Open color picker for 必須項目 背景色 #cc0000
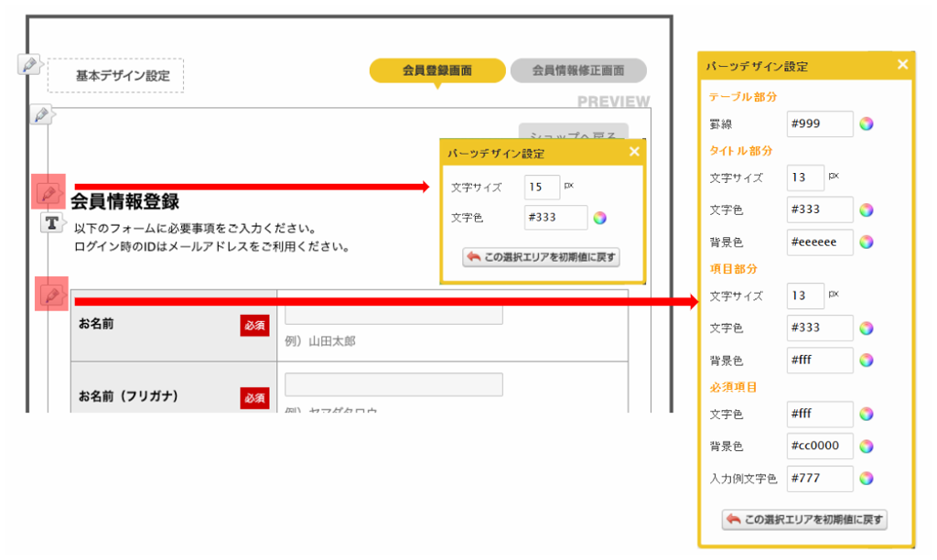Viewport: 937px width, 560px height. [x=866, y=447]
